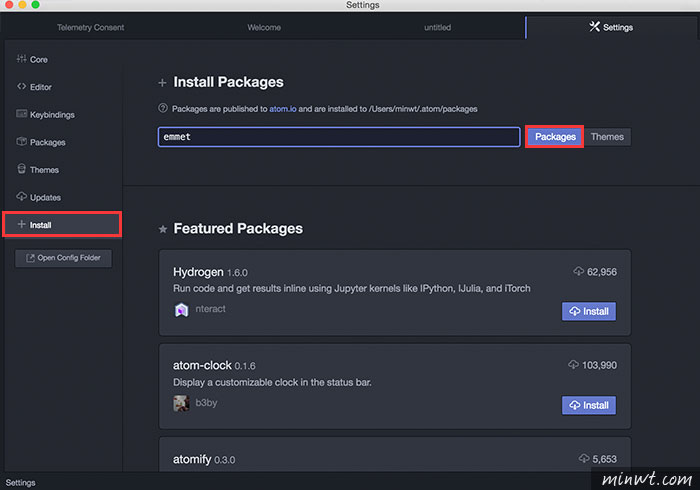
Task: Open the atom-clock package title
Action: (x=202, y=365)
